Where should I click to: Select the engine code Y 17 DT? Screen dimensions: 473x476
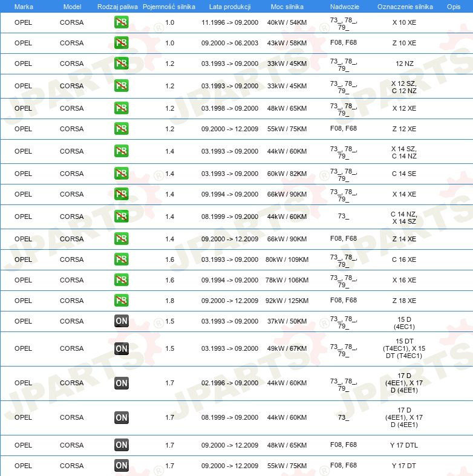pos(404,466)
